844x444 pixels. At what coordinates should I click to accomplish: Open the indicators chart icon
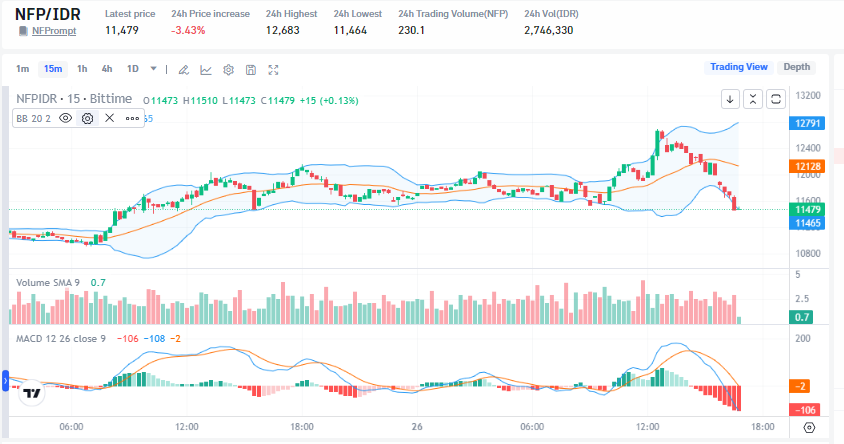tap(206, 70)
